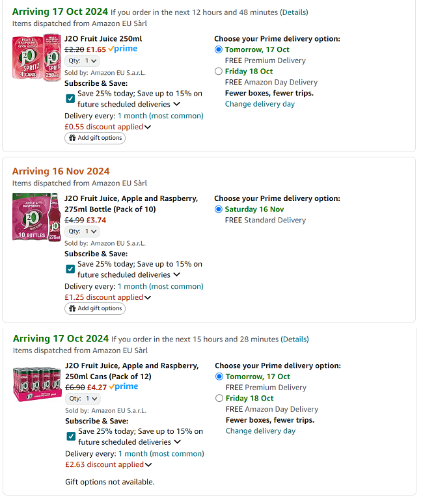
Task: Expand £1.25 discount applied details
Action: 108,298
